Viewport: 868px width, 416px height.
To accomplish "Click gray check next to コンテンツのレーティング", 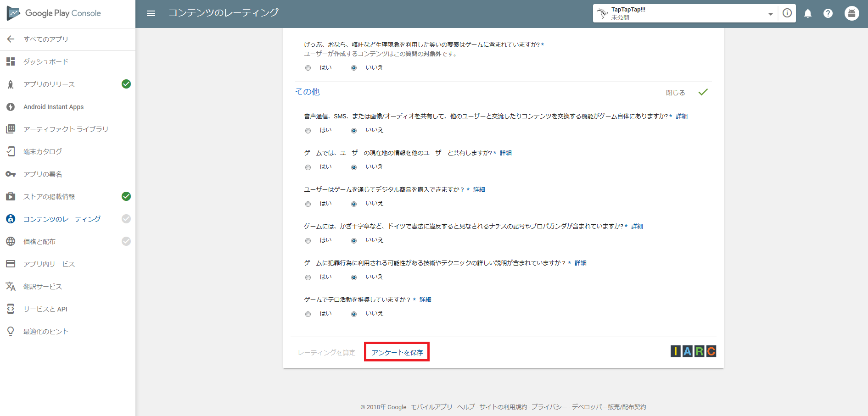I will click(126, 219).
